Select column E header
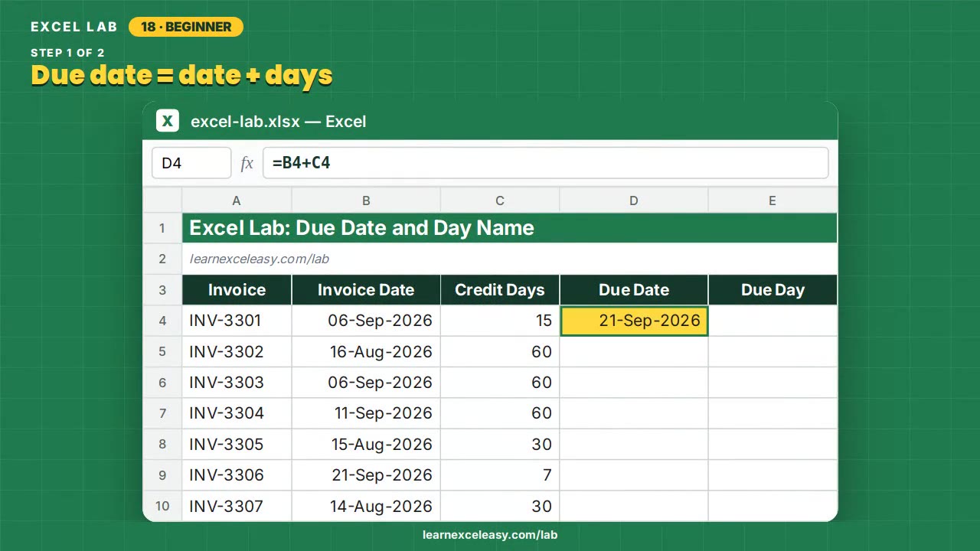980x551 pixels. (x=773, y=201)
